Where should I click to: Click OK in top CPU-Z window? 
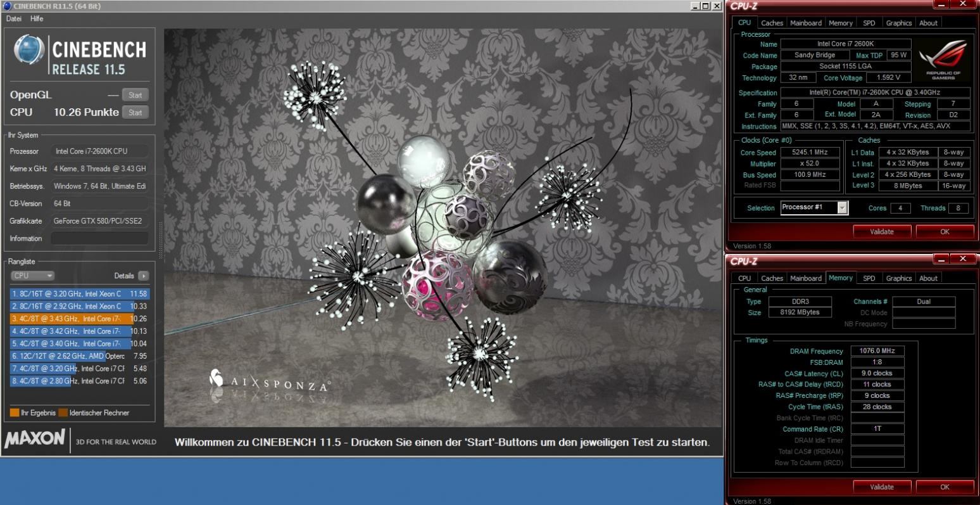pyautogui.click(x=945, y=232)
